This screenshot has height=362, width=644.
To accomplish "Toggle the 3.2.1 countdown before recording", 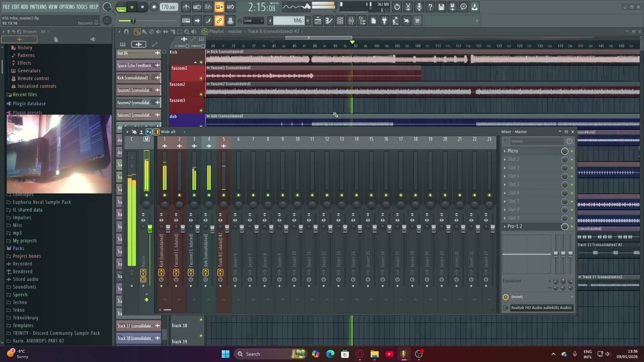I will (208, 7).
